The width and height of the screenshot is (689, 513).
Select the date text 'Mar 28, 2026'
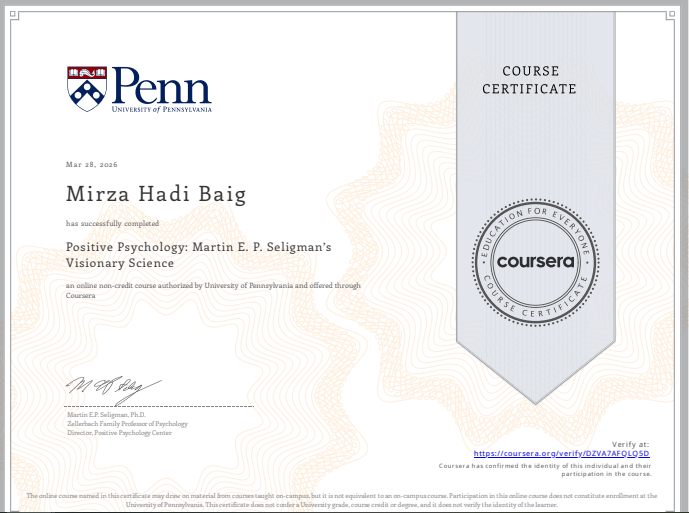(92, 164)
